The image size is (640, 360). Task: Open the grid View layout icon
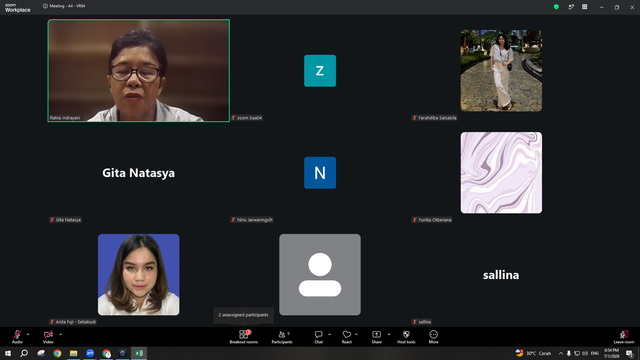(584, 7)
